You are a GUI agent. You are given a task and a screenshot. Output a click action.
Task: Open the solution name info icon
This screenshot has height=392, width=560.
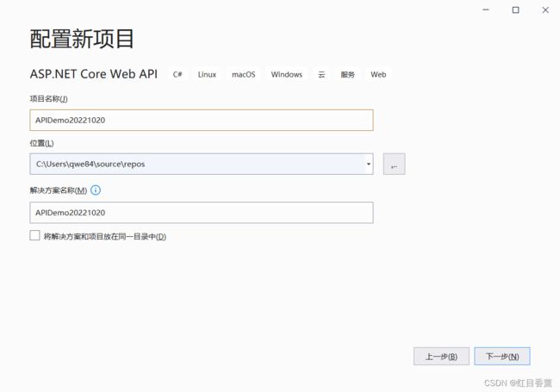(96, 190)
